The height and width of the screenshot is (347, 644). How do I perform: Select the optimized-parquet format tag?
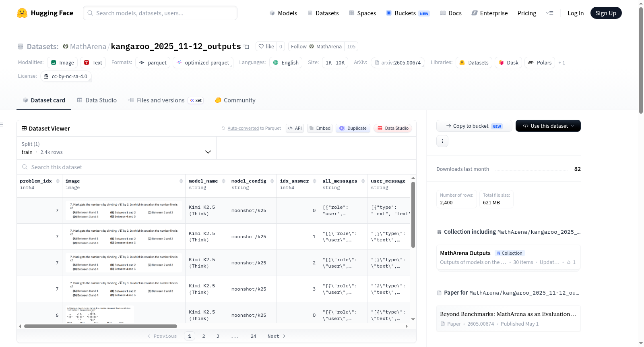coord(203,62)
